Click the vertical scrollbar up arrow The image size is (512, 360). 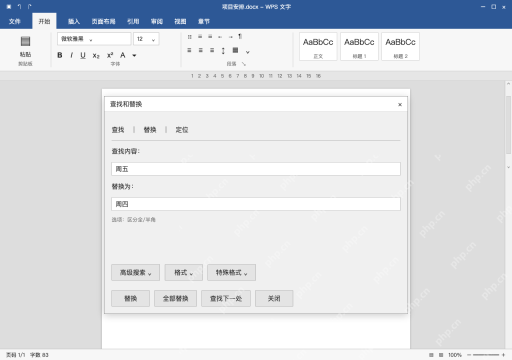coord(508,84)
